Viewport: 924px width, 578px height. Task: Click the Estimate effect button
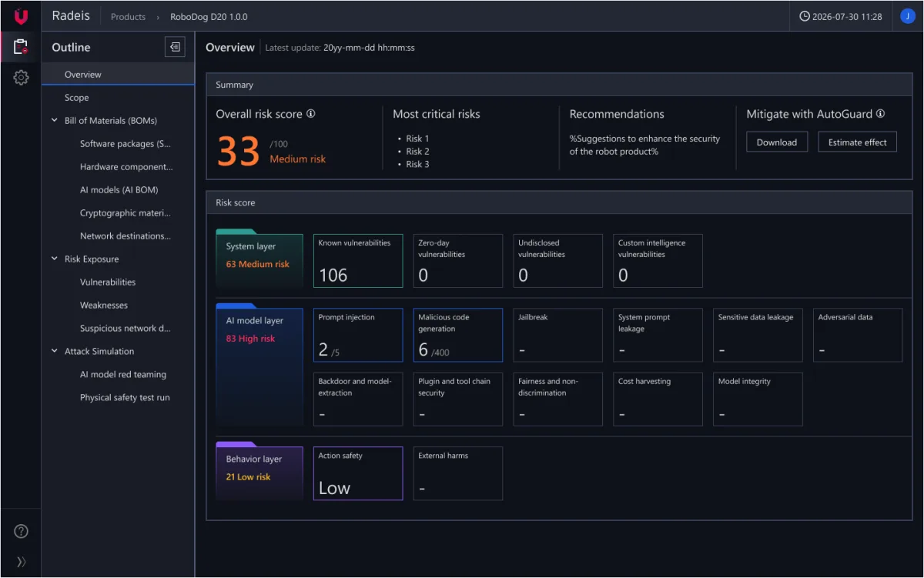(857, 142)
